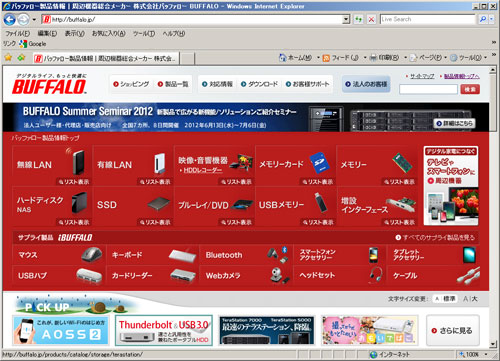Click the Add to Favorites star-plus icon
The height and width of the screenshot is (361, 500).
tap(21, 58)
